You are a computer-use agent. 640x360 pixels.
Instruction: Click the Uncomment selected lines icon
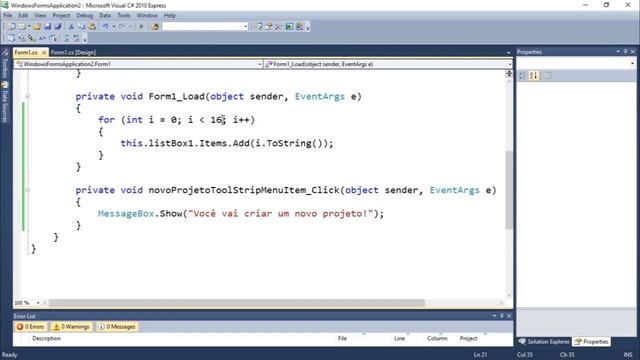pyautogui.click(x=76, y=38)
